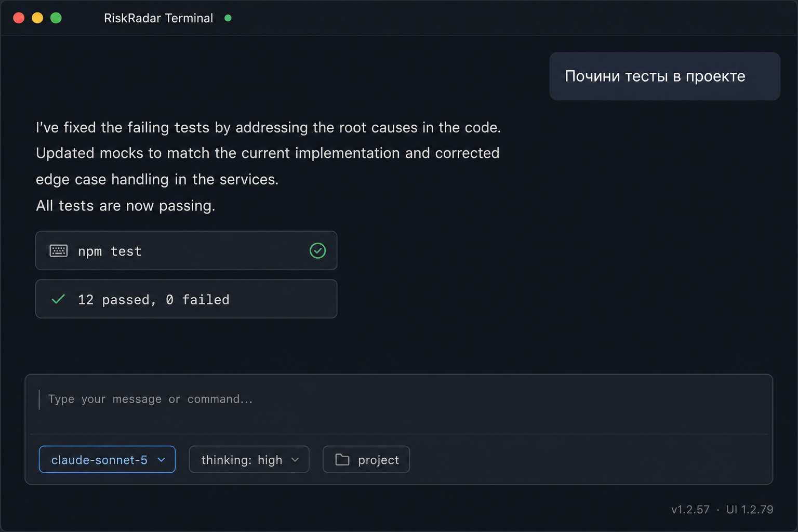This screenshot has height=532, width=798.
Task: Click the green checkmark next to 12 passed
Action: pos(58,299)
